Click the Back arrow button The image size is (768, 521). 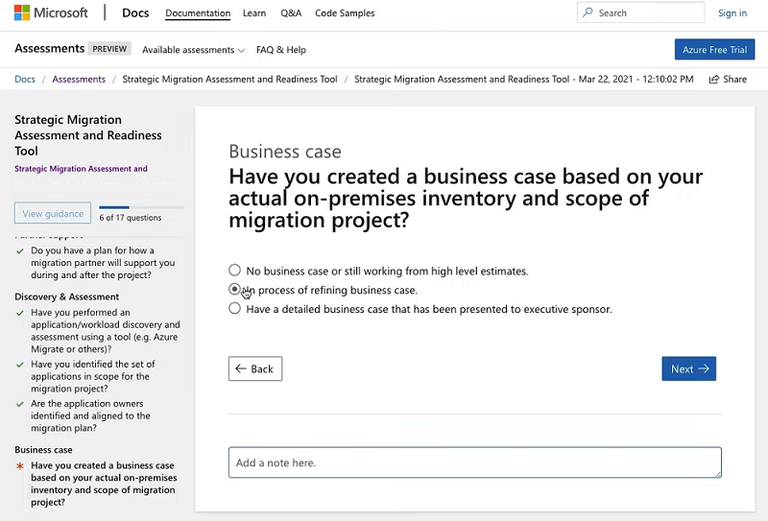click(x=255, y=369)
